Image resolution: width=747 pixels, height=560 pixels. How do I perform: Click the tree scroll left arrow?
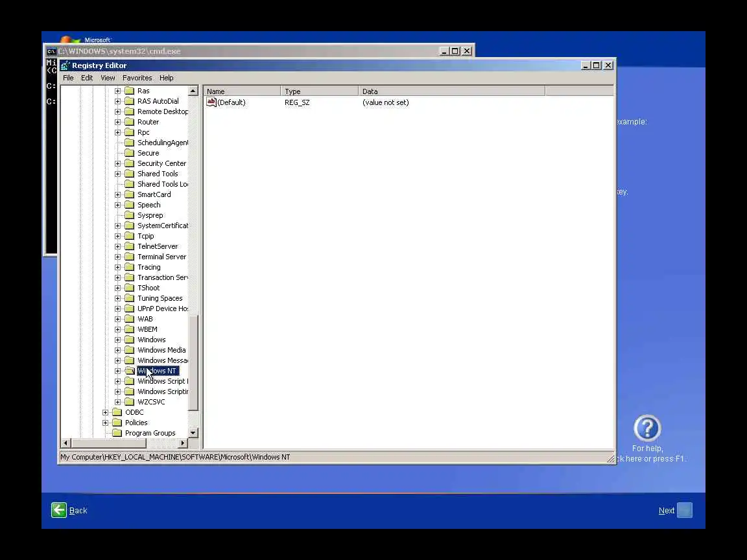click(66, 443)
